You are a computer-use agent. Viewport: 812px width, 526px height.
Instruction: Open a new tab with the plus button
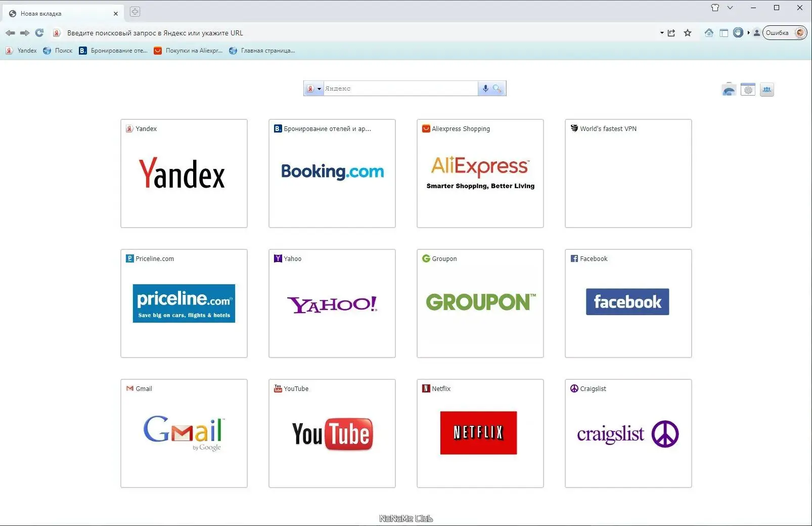(135, 12)
